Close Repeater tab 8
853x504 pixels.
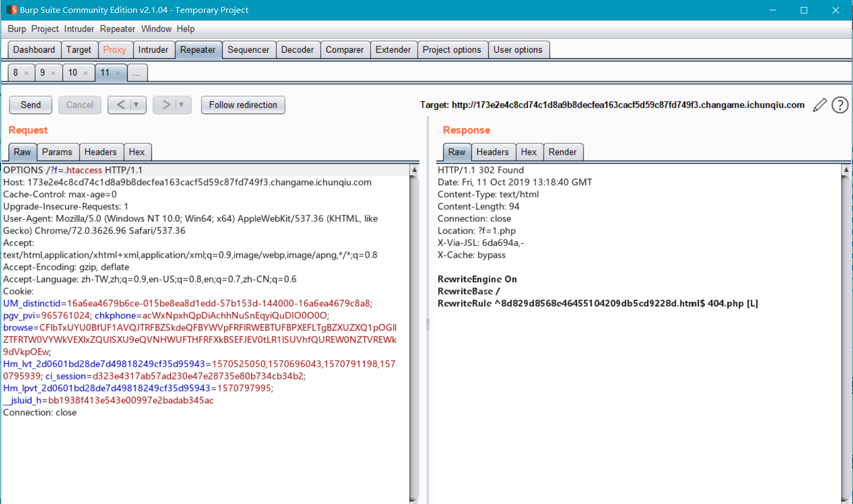coord(26,73)
